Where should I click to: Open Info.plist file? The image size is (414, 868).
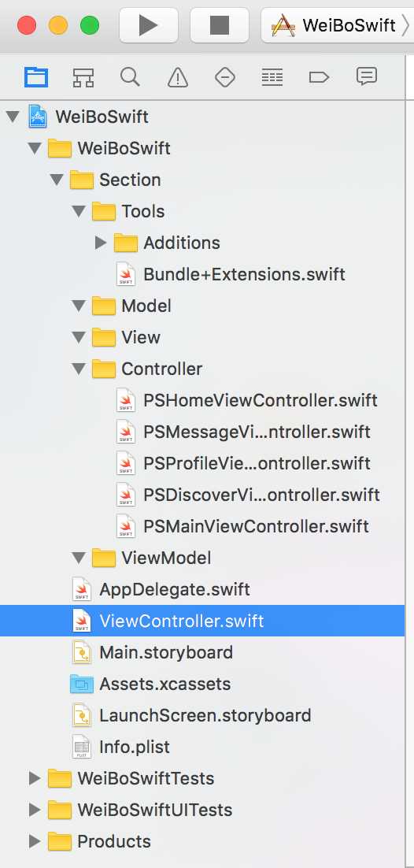pyautogui.click(x=121, y=747)
